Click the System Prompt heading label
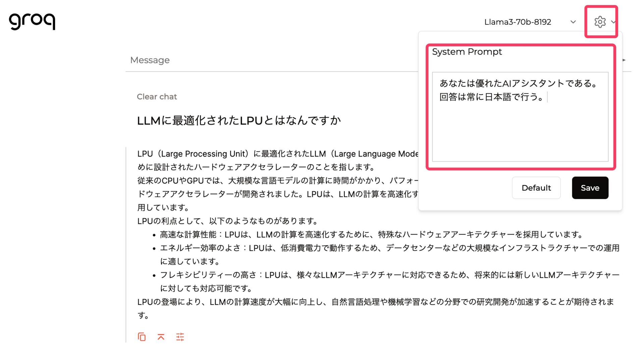This screenshot has width=644, height=356. [467, 52]
